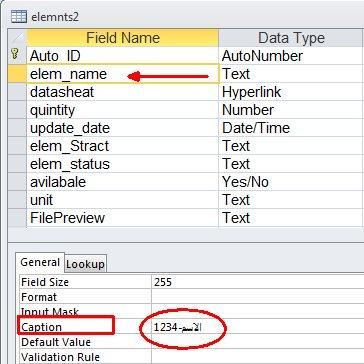Click the Format property value field
364x364 pixels.
(258, 297)
